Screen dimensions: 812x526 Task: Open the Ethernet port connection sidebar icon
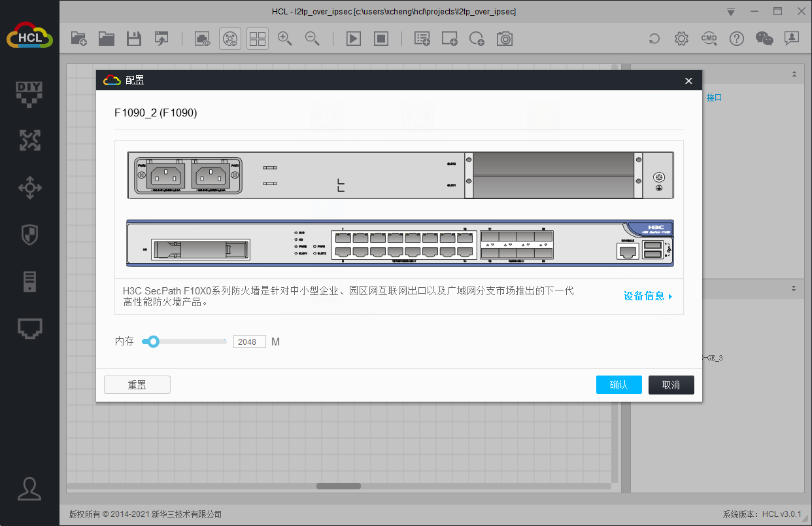[x=29, y=328]
